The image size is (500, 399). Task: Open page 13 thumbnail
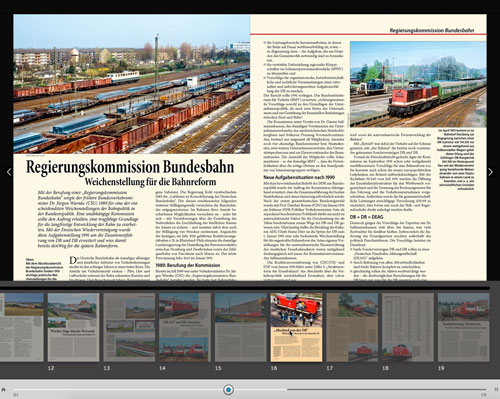(129, 327)
